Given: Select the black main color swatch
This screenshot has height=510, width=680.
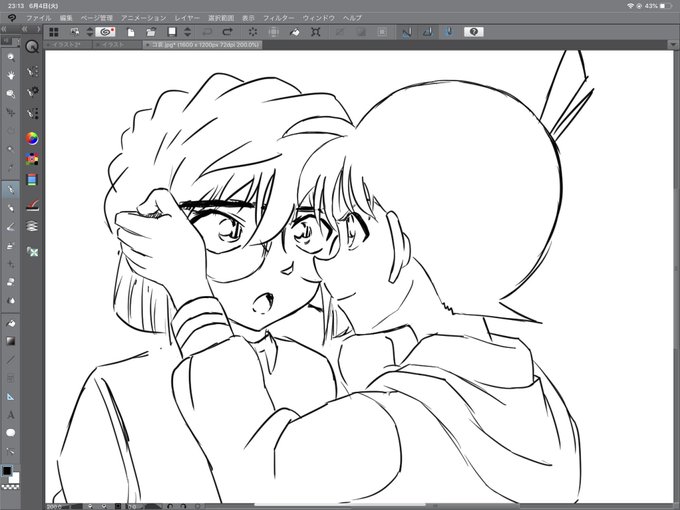Looking at the screenshot, I should tap(7, 471).
